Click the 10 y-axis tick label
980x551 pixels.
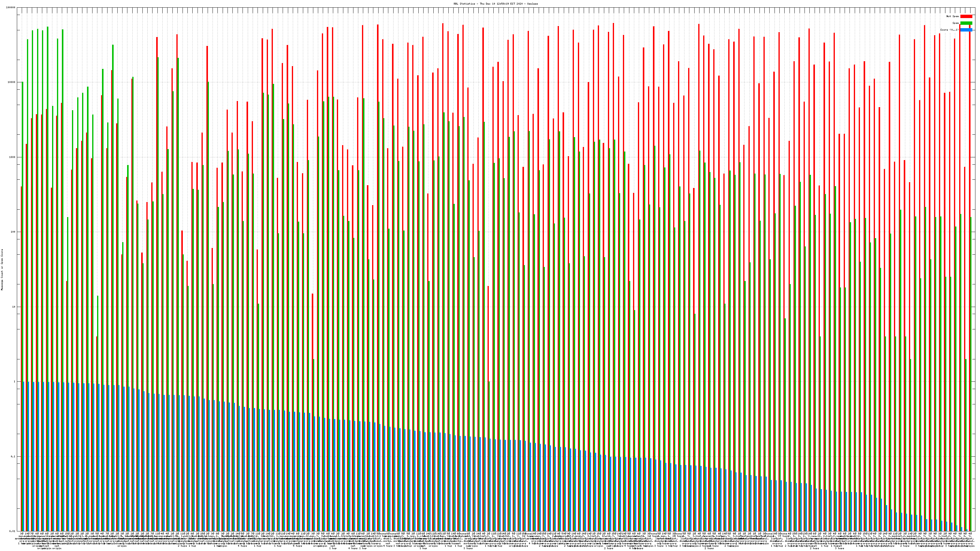click(x=14, y=307)
